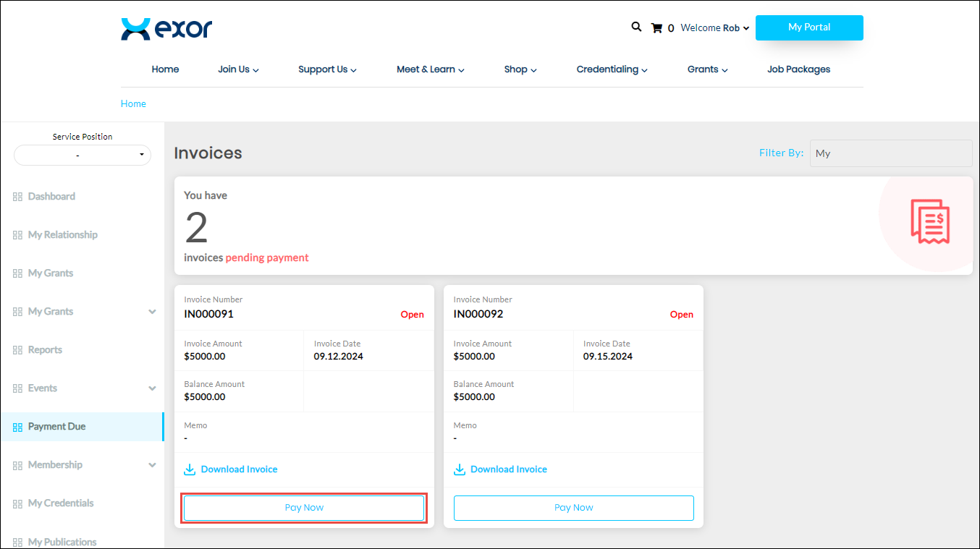Viewport: 980px width, 549px height.
Task: Click the search magnifier icon
Action: coord(636,27)
